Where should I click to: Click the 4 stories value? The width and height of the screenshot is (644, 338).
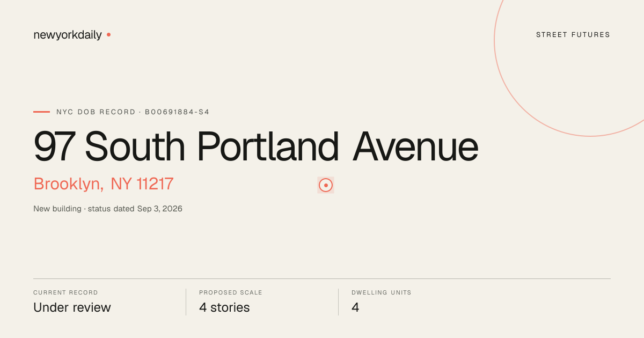(x=224, y=307)
